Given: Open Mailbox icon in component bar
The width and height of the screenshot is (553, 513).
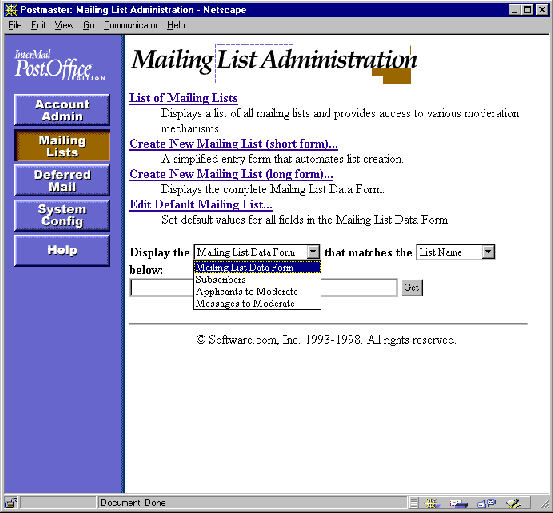Looking at the screenshot, I should point(458,503).
